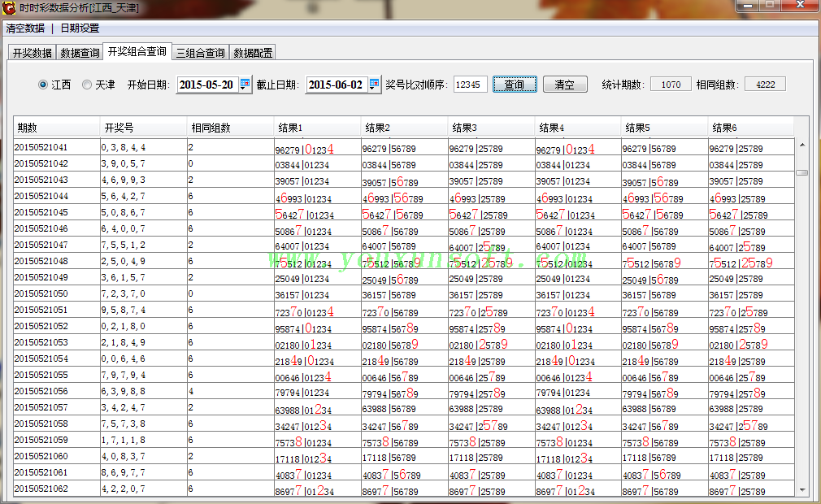Click the table scrollbar up arrow
Screen dimensions: 821x504
tap(802, 145)
